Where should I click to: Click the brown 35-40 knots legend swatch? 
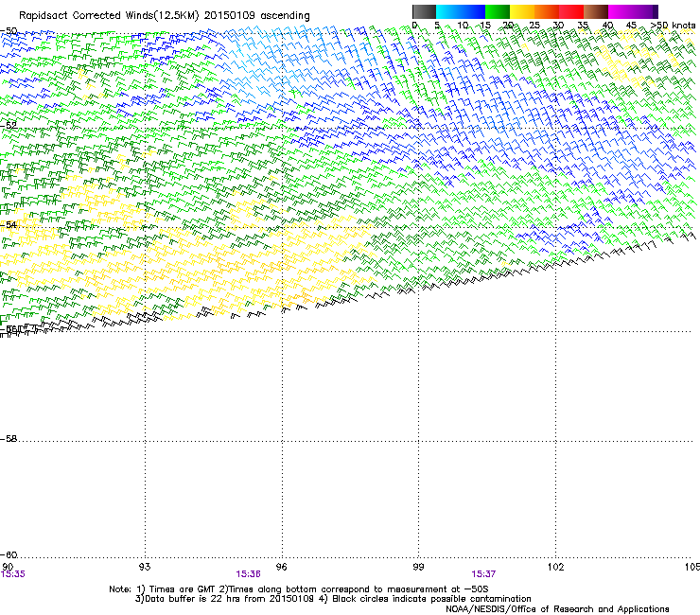(596, 11)
